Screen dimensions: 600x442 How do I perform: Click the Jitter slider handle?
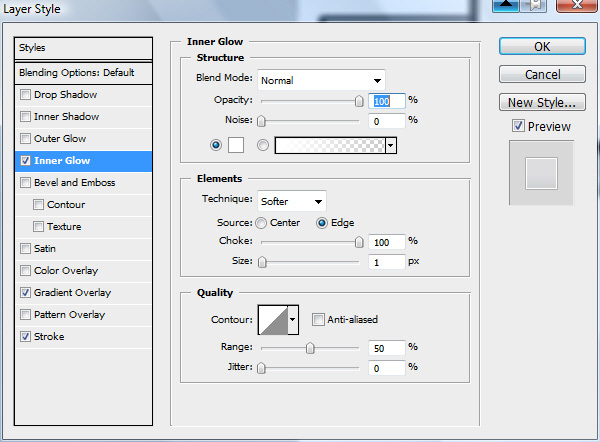click(261, 368)
